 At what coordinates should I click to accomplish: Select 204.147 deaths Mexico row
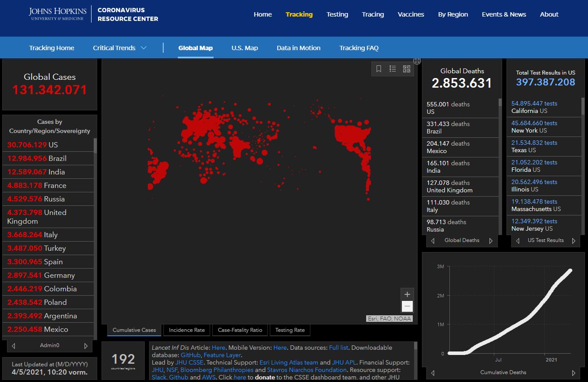460,147
